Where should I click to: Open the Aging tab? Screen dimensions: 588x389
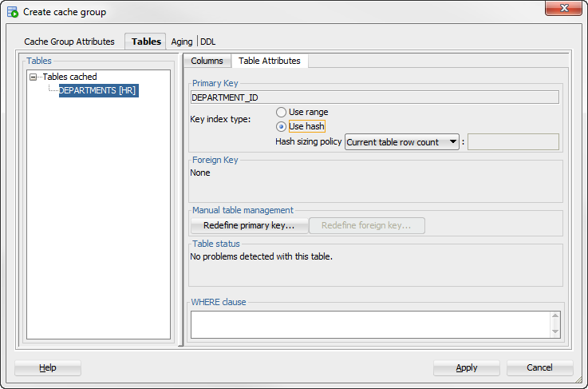pyautogui.click(x=181, y=42)
